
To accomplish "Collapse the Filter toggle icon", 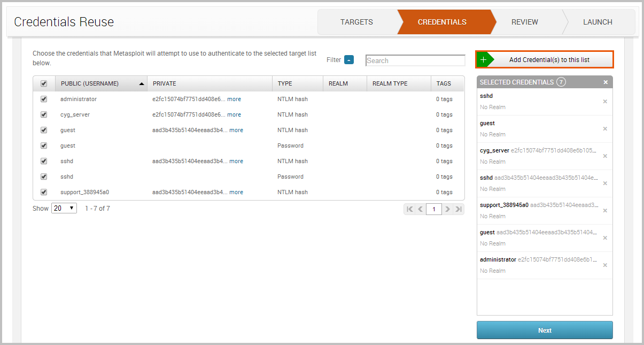I will click(x=349, y=60).
